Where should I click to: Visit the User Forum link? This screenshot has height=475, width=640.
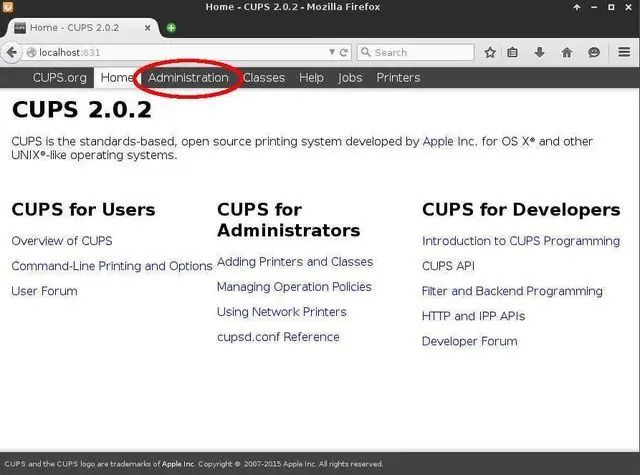pyautogui.click(x=44, y=291)
